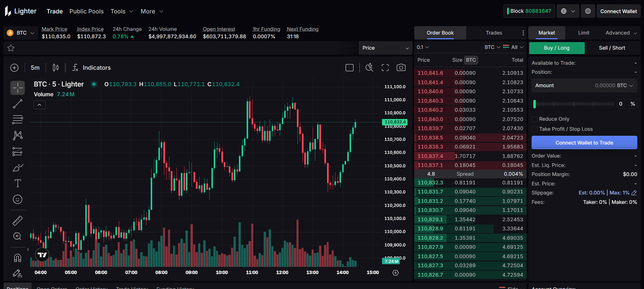Open Public Pools page
The image size is (644, 289).
pos(87,11)
